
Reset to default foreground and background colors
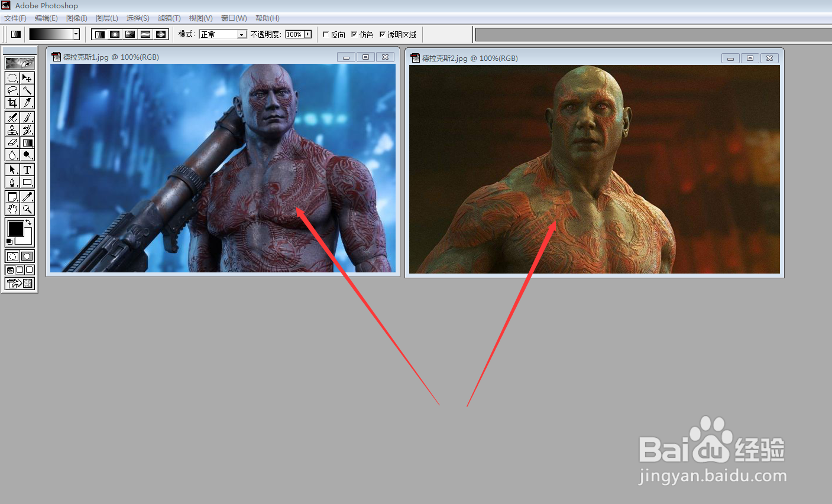click(x=9, y=242)
